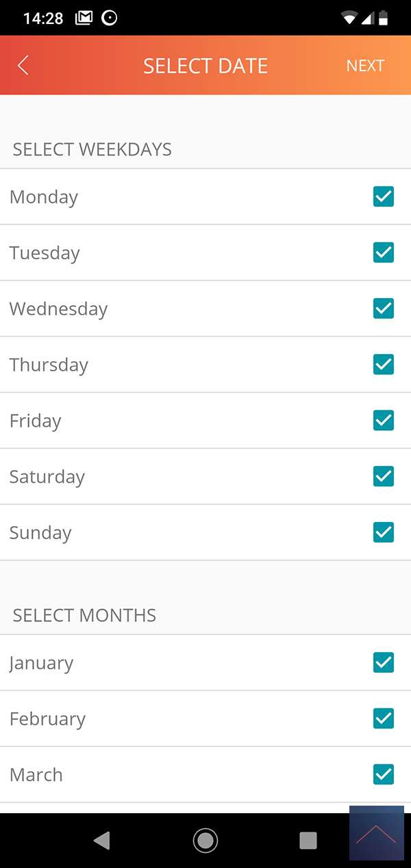This screenshot has height=868, width=411.
Task: Deselect the March checkbox
Action: pyautogui.click(x=384, y=775)
